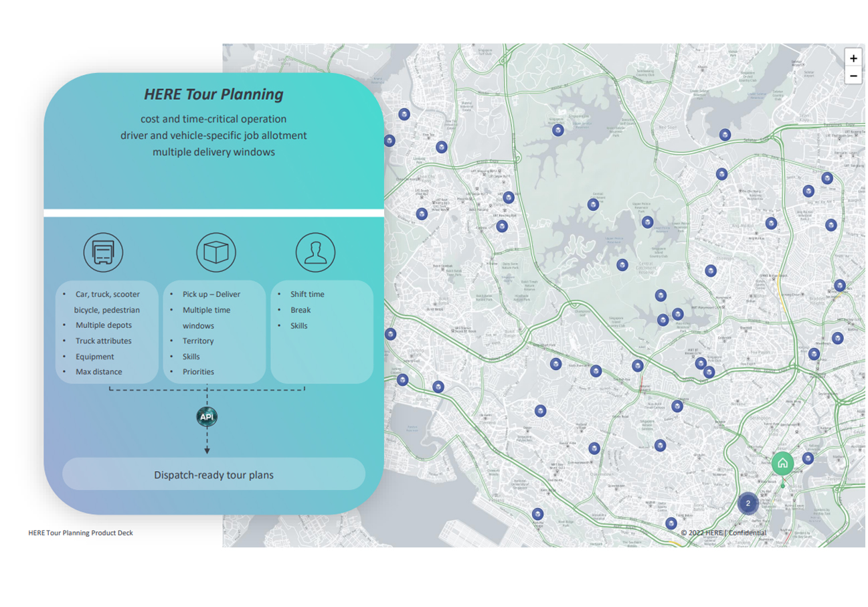Click the 'Priorities' bullet

[198, 372]
